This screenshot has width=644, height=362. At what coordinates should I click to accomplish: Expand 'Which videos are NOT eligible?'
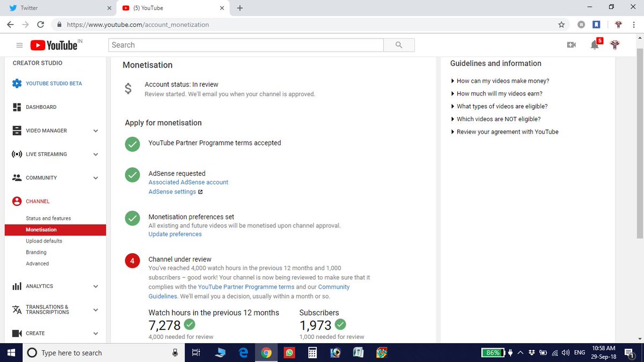[x=495, y=119]
